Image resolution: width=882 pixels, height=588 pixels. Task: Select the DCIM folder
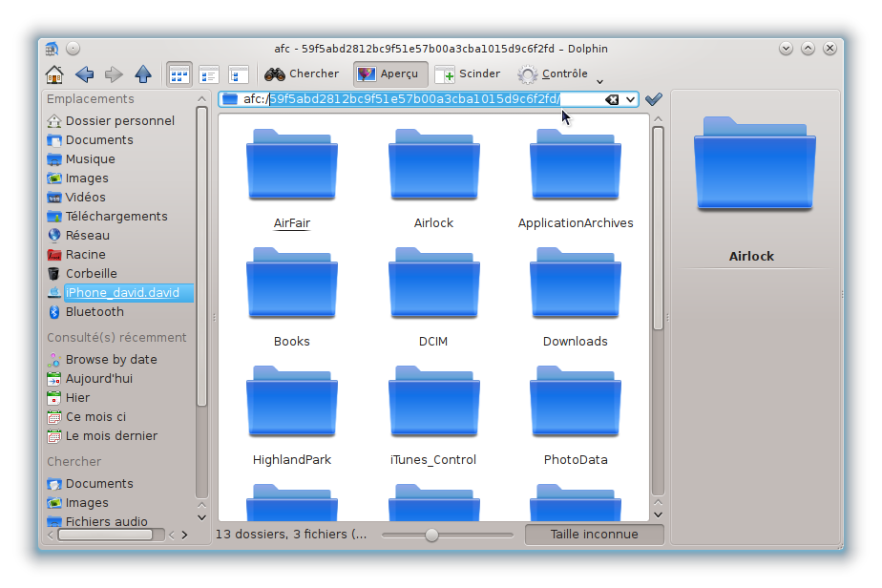pyautogui.click(x=433, y=297)
